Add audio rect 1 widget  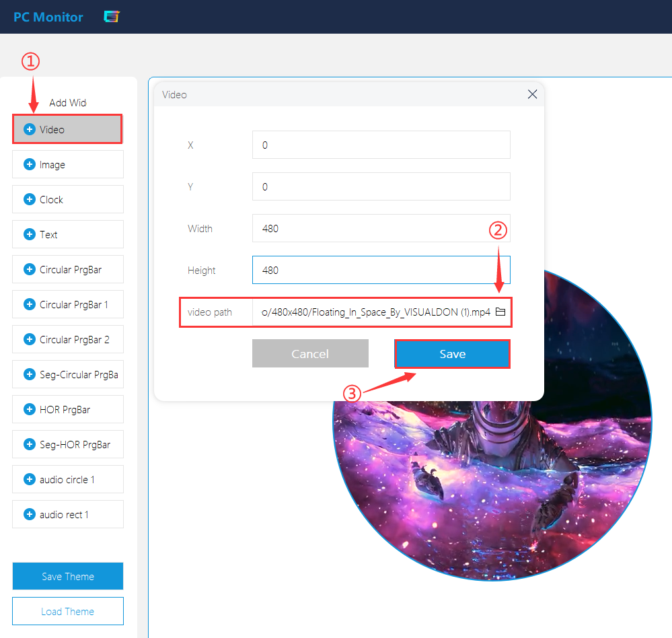[x=68, y=514]
